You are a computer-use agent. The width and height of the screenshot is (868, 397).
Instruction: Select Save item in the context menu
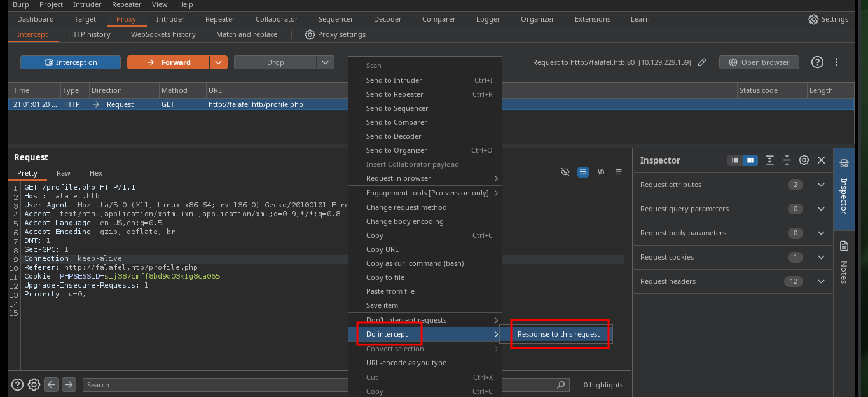coord(425,305)
